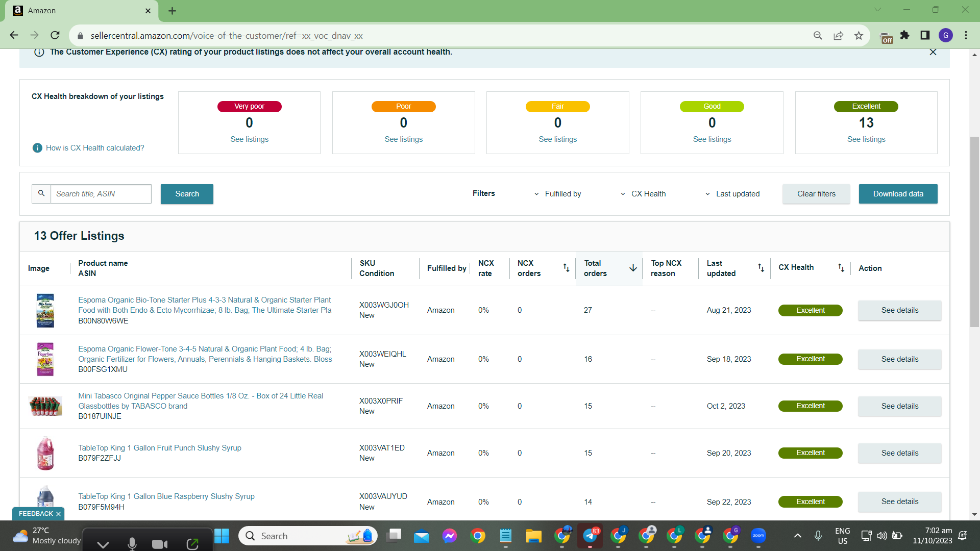The image size is (980, 551).
Task: Show hidden system tray icons
Action: (798, 536)
